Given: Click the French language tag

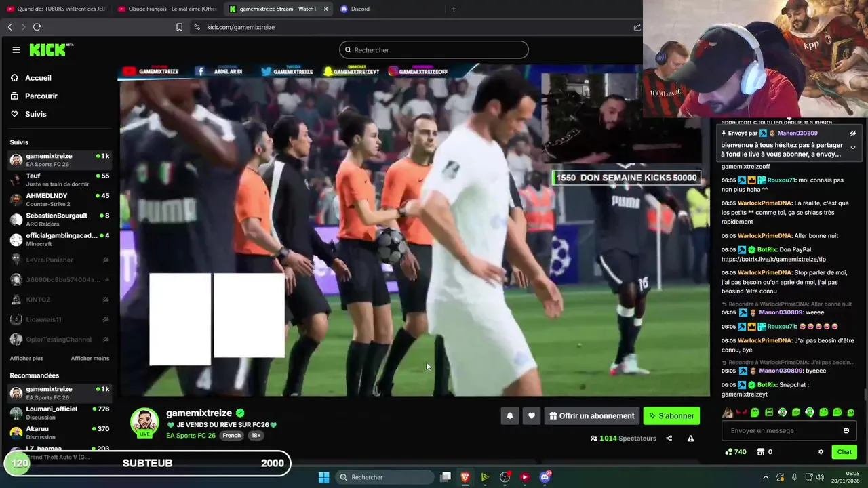Looking at the screenshot, I should (x=232, y=435).
